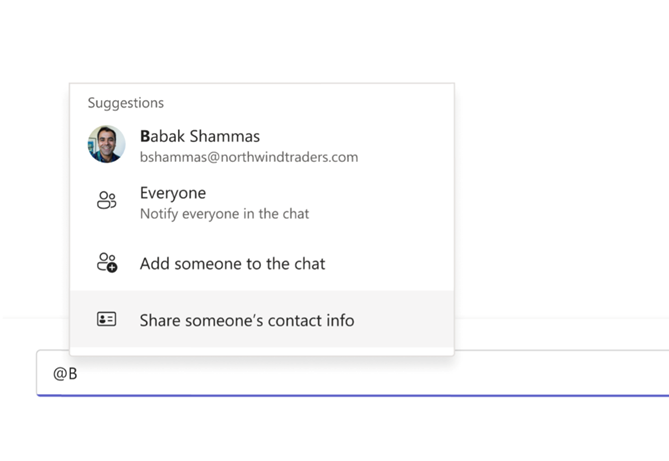Click the contact card icon
The height and width of the screenshot is (461, 669).
coord(106,319)
